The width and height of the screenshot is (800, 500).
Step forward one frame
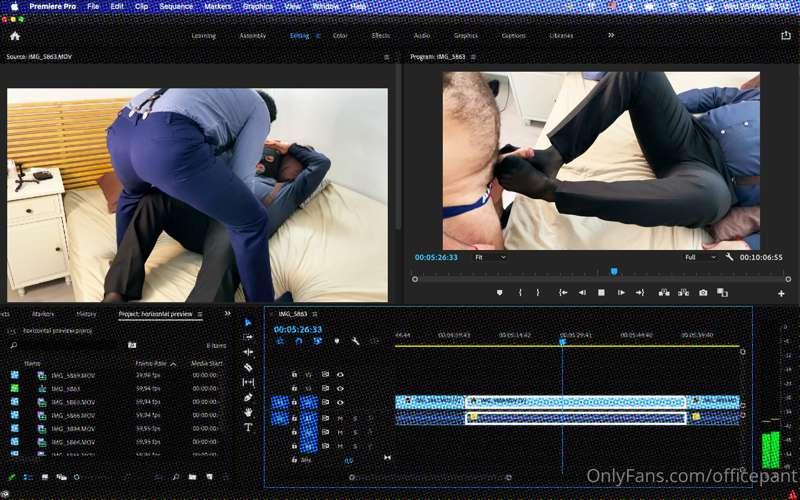click(621, 293)
